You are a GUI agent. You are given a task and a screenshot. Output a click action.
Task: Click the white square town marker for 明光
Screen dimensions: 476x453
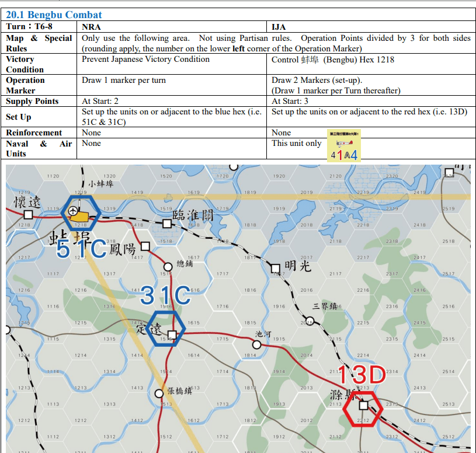tap(275, 268)
